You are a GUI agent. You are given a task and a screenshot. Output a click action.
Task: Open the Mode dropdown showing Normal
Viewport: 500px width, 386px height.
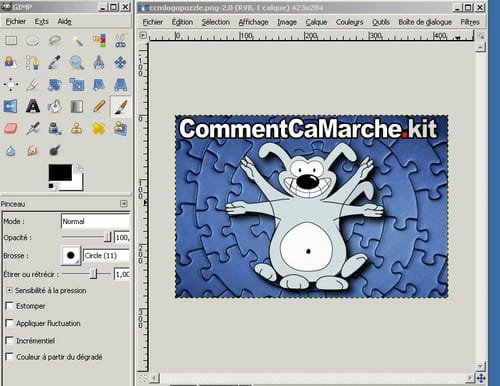95,221
